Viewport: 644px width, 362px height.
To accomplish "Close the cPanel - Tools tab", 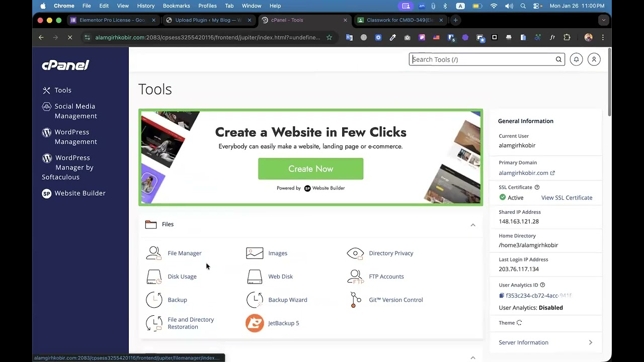I will pyautogui.click(x=345, y=20).
